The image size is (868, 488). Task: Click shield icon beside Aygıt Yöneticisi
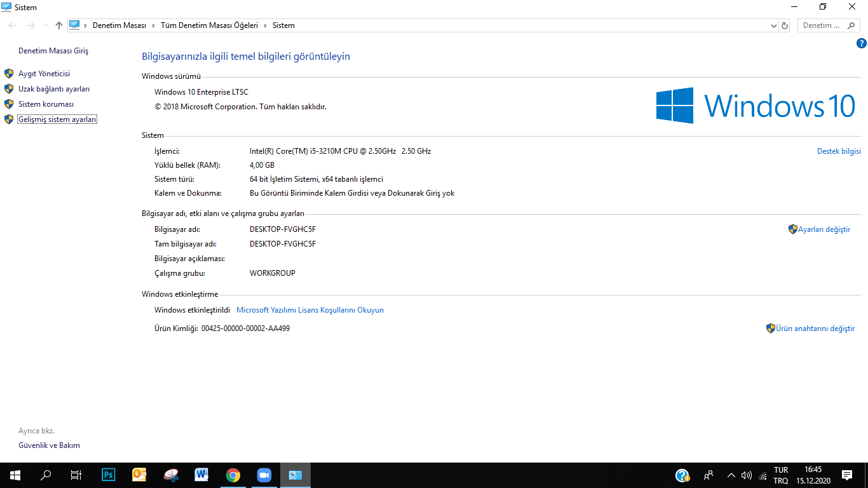9,74
